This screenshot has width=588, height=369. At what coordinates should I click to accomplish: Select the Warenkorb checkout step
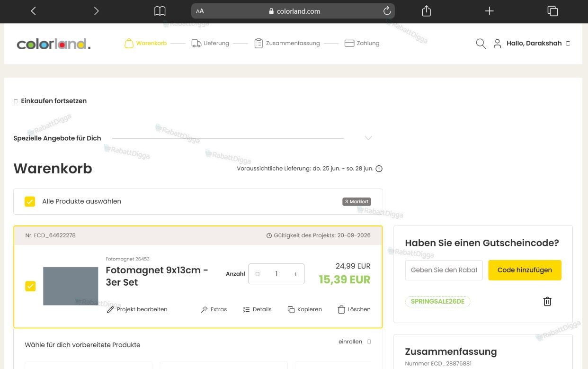[145, 43]
